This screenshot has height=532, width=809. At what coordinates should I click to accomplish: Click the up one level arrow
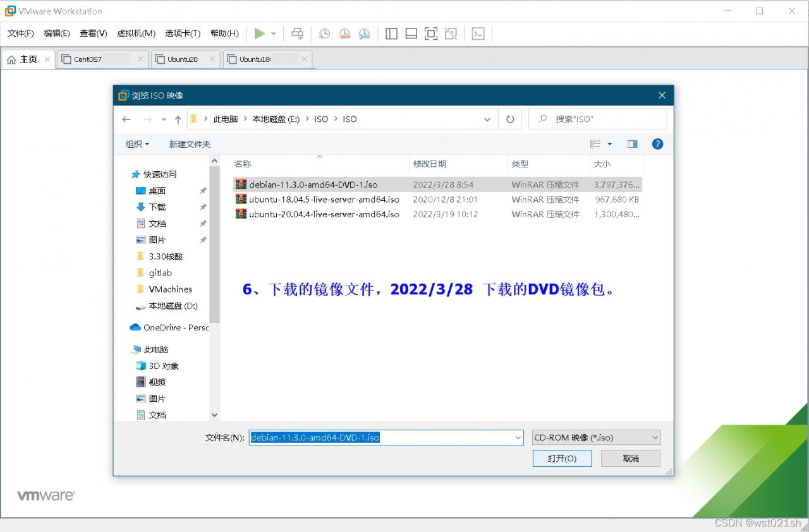coord(178,119)
